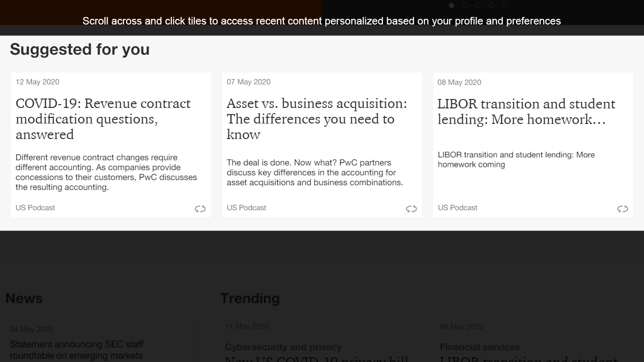
Task: Select the second carousel dot indicator
Action: coord(465,5)
